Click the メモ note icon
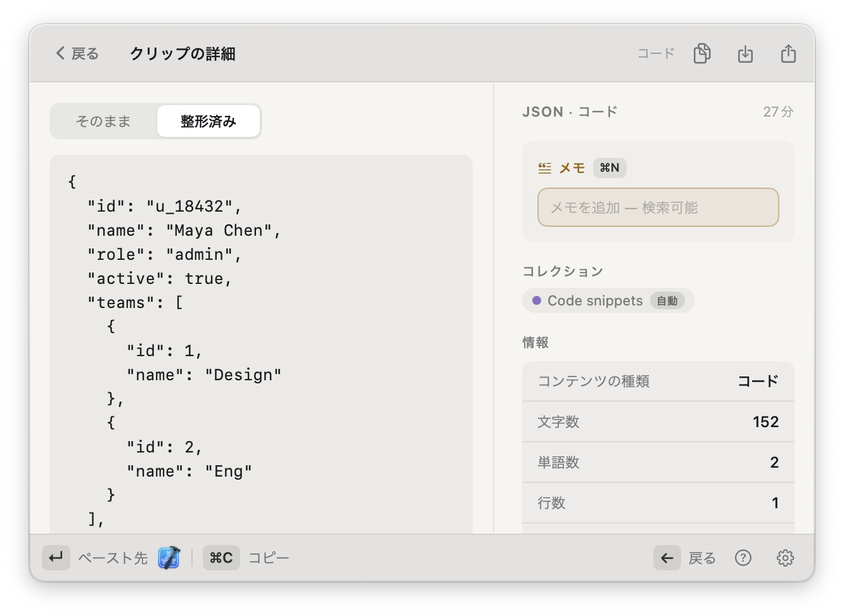 pyautogui.click(x=545, y=168)
